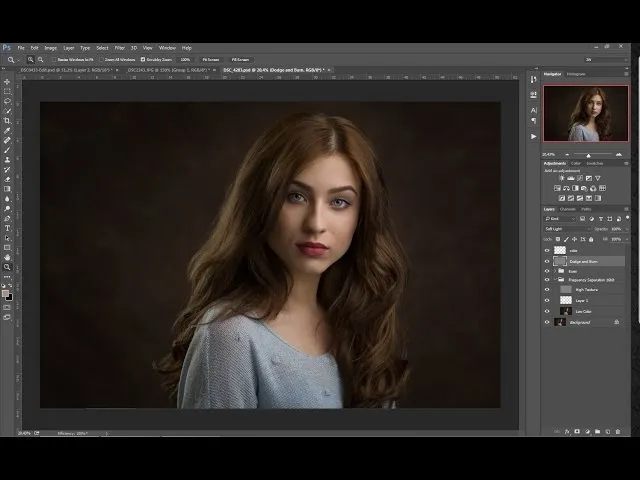This screenshot has height=480, width=640.
Task: Select the Move tool
Action: (7, 82)
